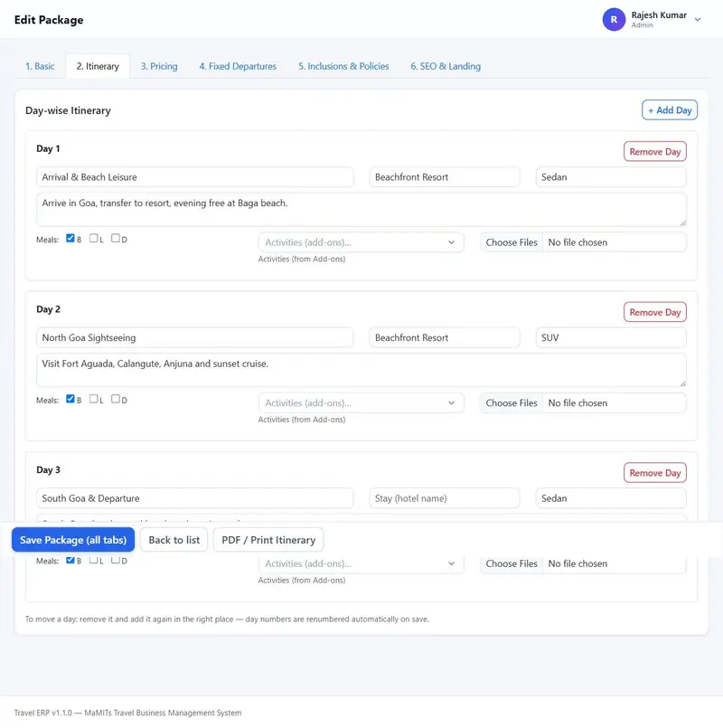Click the Day 1 heading text
This screenshot has width=723, height=728.
click(x=48, y=148)
